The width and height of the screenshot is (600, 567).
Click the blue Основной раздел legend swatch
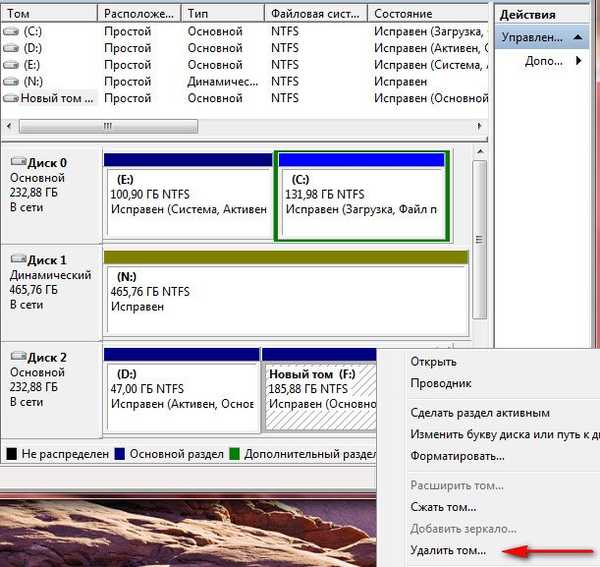coord(120,454)
